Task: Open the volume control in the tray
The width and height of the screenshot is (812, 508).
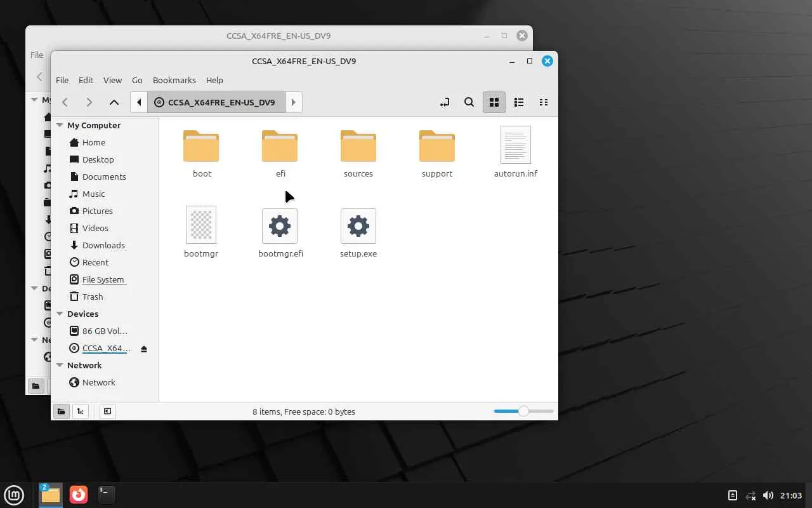Action: pos(768,495)
